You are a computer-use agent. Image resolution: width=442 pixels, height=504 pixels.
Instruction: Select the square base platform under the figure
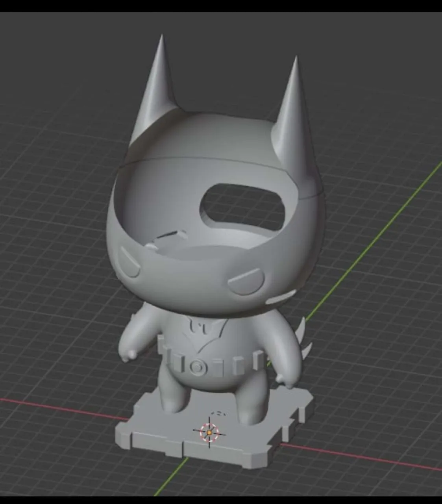215,427
